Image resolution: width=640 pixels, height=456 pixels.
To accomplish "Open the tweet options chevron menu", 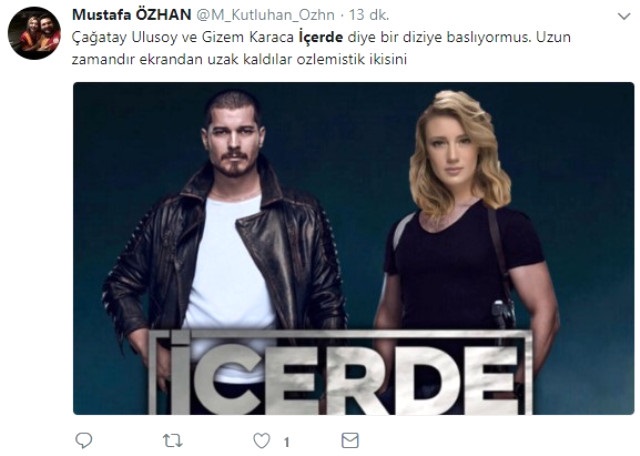I will tap(624, 16).
